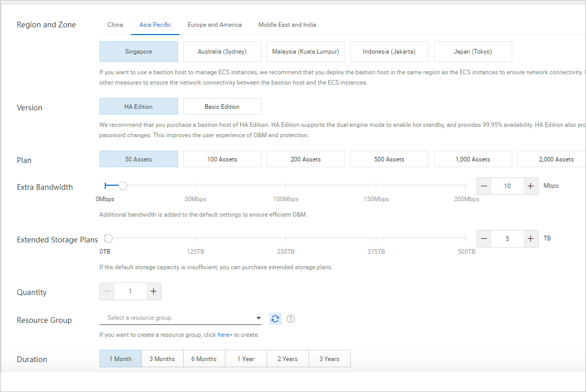Select 2 Years duration

[287, 359]
